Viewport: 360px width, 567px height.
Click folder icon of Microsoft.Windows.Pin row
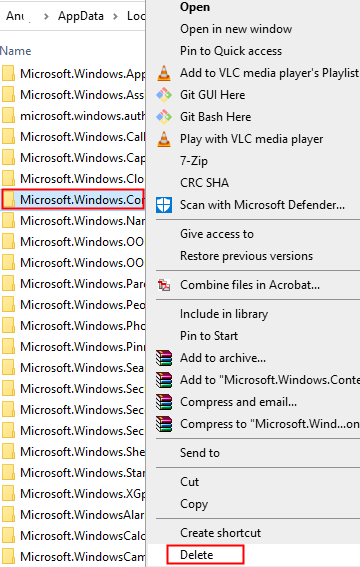point(8,346)
